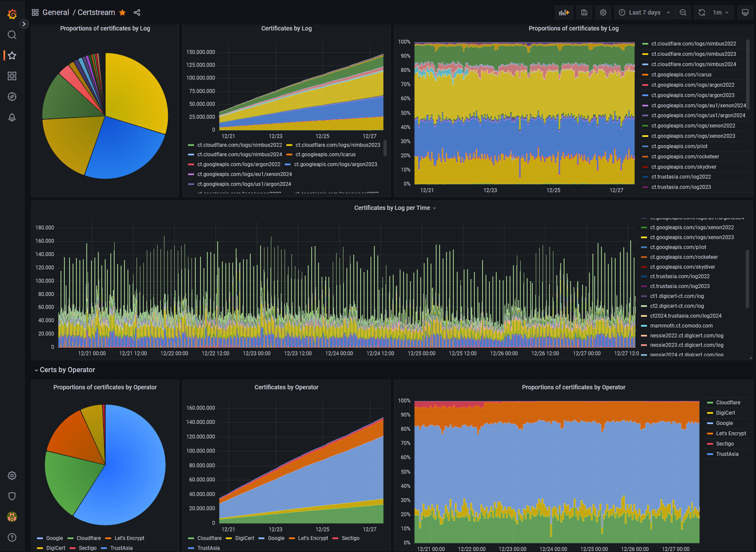Enable kiosk mode with the TV icon
Viewport: 756px width, 552px height.
click(745, 12)
